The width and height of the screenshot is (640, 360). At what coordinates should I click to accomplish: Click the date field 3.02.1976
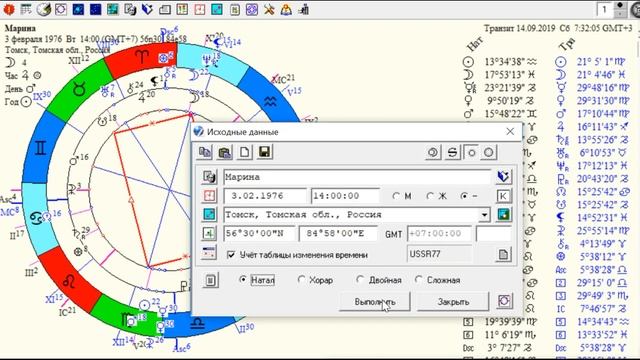pos(265,196)
